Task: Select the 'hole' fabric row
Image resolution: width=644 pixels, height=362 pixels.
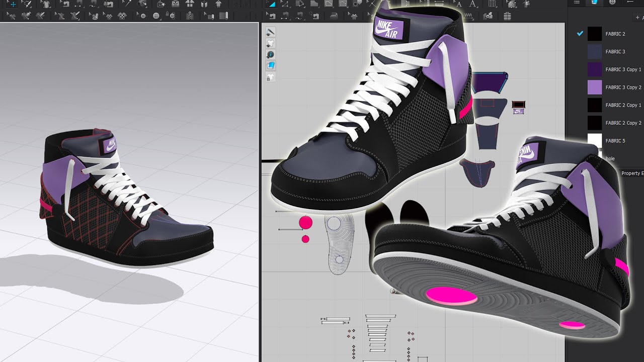Action: tap(610, 158)
